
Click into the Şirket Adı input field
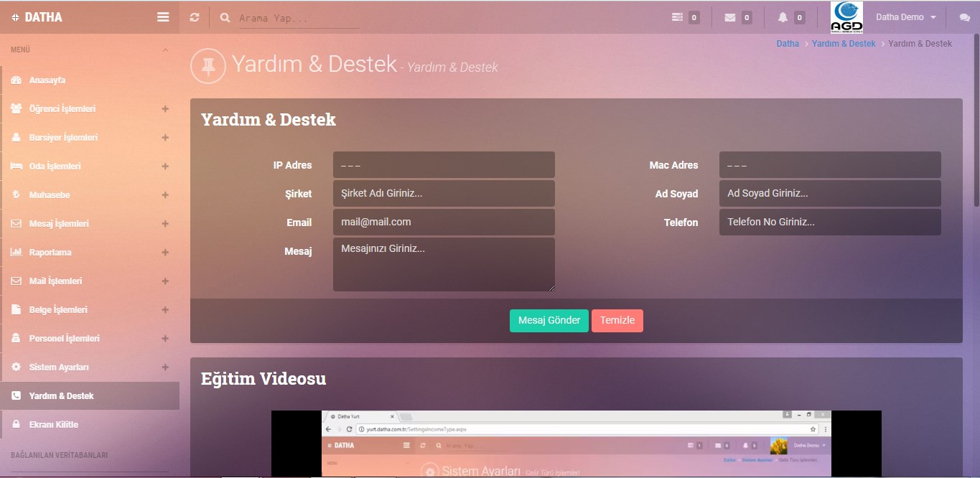[444, 194]
